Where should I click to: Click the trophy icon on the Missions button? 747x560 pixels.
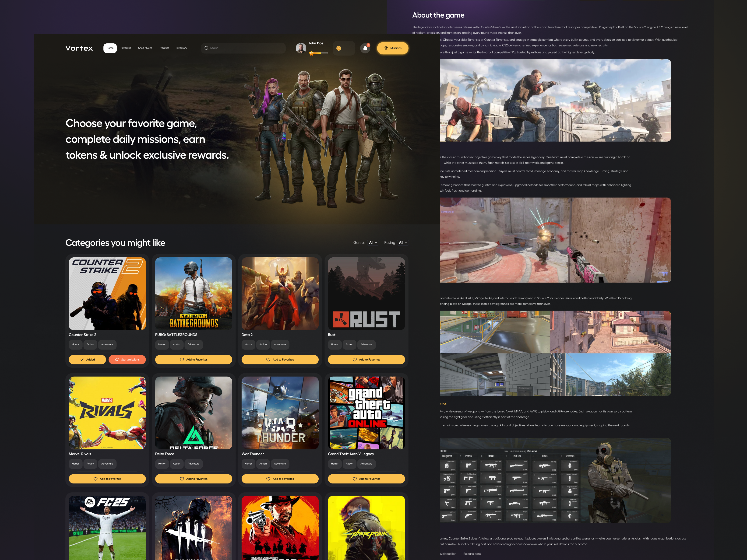386,48
